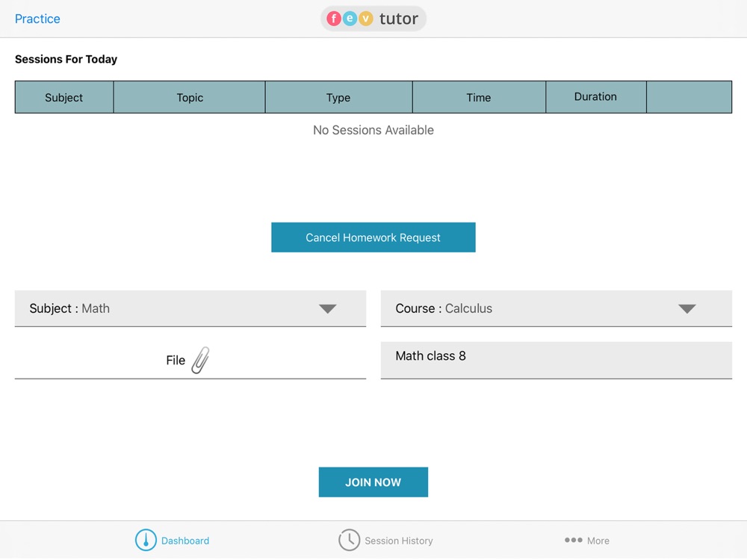This screenshot has height=560, width=747.
Task: Switch to the Dashboard tab
Action: tap(173, 540)
